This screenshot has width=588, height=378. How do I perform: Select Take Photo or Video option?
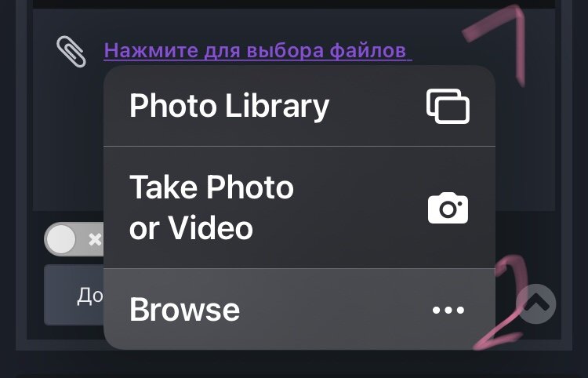pos(299,207)
